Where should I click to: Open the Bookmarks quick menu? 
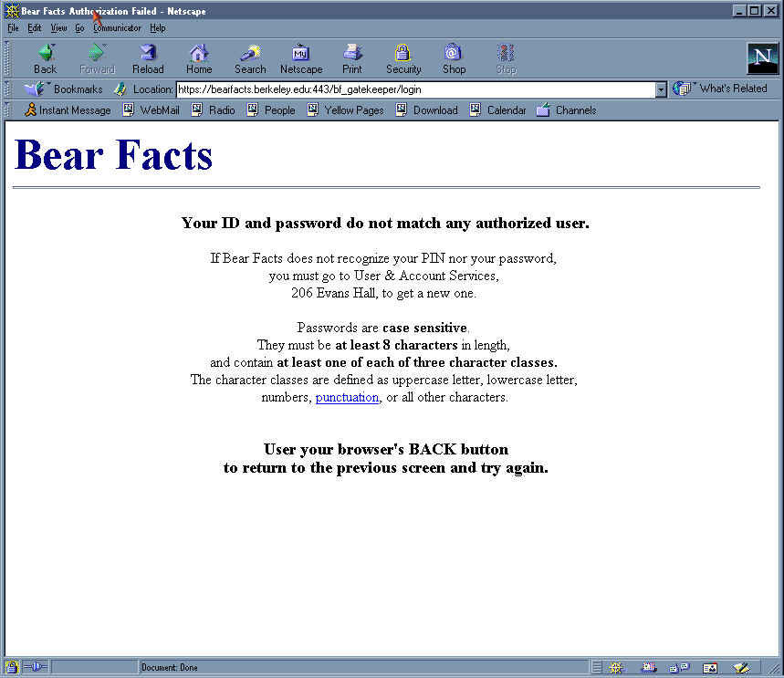(x=64, y=89)
